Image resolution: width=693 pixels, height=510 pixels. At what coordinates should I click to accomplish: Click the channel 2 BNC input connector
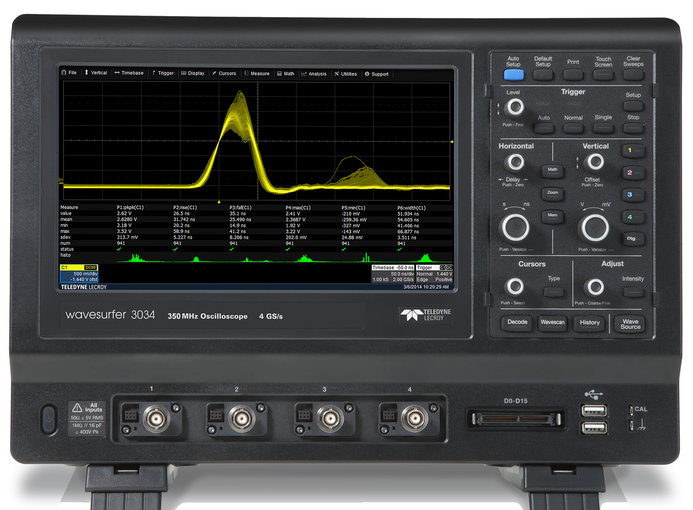(x=242, y=417)
